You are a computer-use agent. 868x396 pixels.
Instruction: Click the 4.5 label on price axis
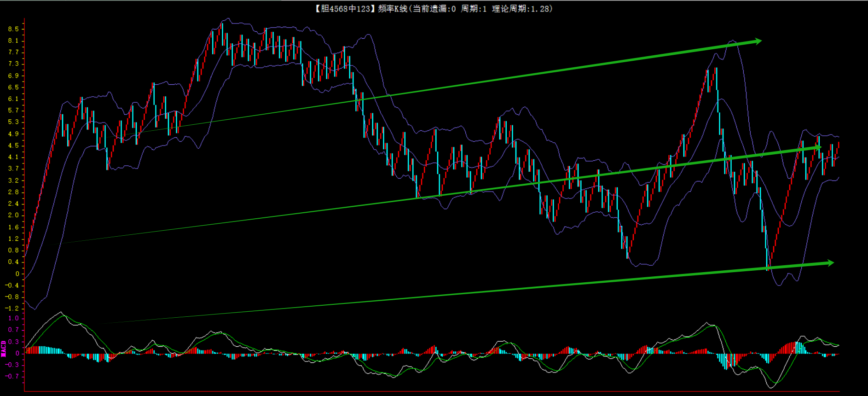pyautogui.click(x=13, y=146)
